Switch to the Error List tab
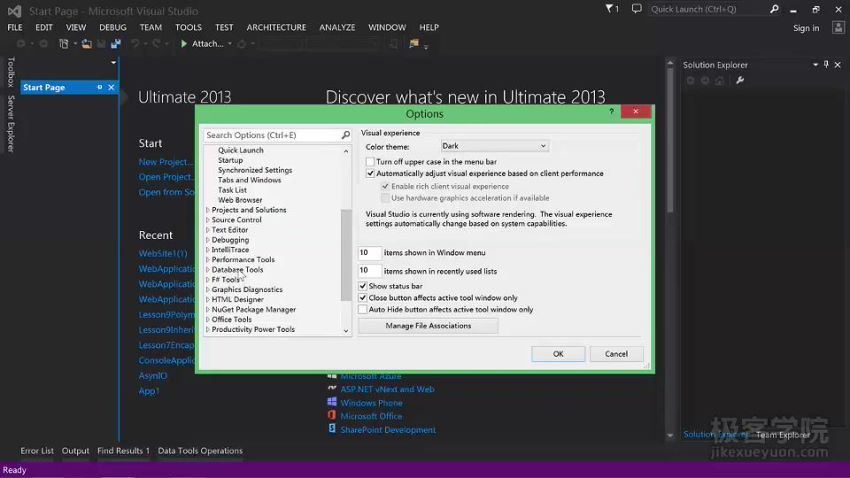 pos(37,450)
